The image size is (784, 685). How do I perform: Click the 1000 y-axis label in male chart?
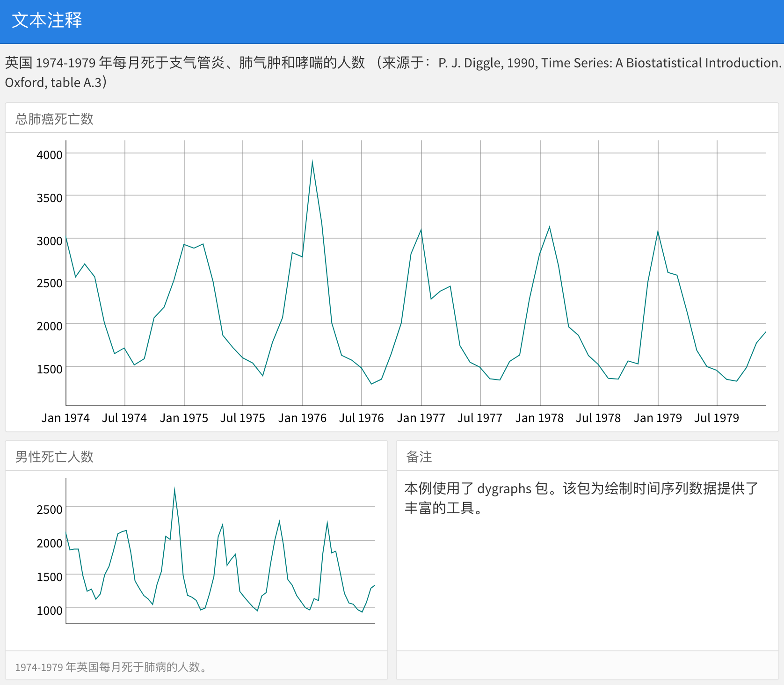pyautogui.click(x=50, y=611)
